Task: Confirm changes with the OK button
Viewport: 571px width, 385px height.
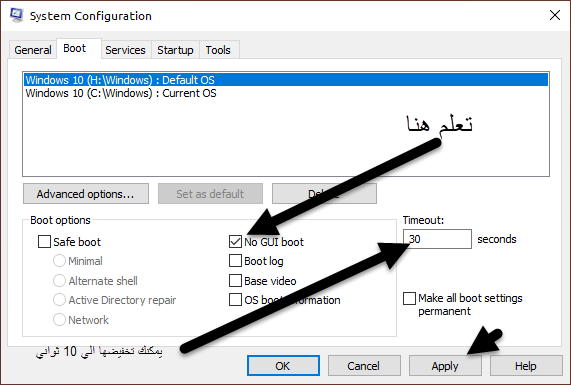Action: [x=283, y=366]
